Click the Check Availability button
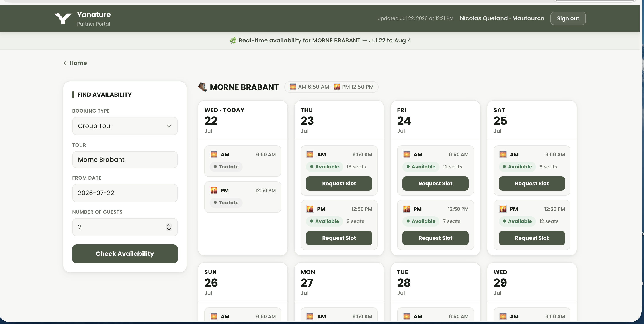 tap(125, 254)
